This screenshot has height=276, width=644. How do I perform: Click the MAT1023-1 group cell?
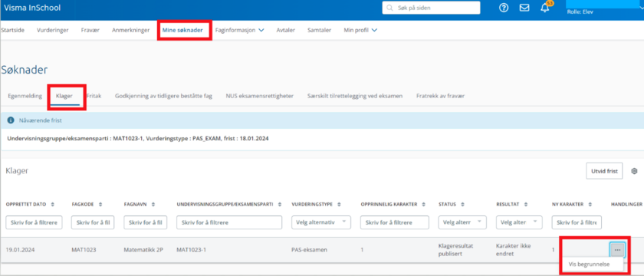pos(192,249)
